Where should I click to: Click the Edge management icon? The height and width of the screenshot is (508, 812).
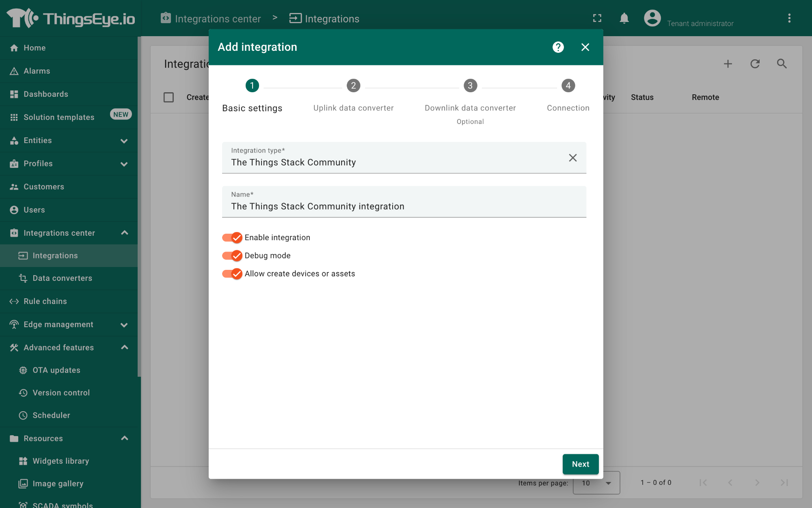point(13,324)
